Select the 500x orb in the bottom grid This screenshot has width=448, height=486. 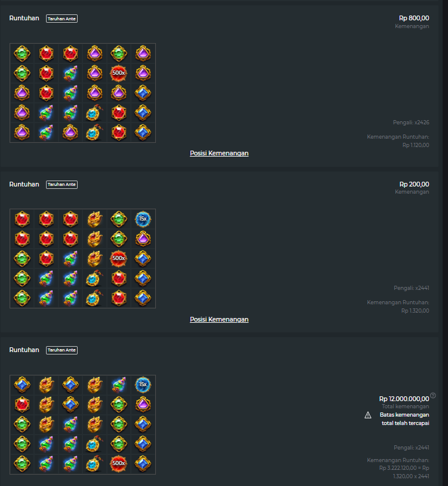coord(119,463)
